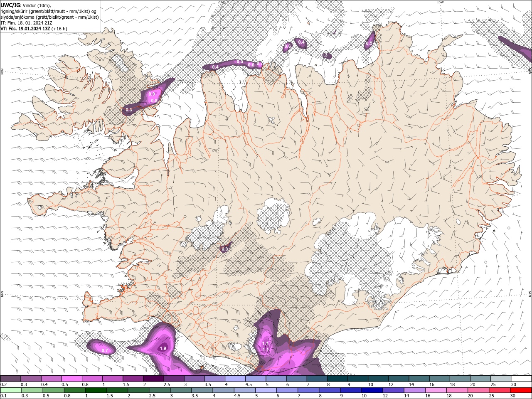Select the bright pink snow swatch labeled 0.5
532x399 pixels.
click(x=71, y=379)
